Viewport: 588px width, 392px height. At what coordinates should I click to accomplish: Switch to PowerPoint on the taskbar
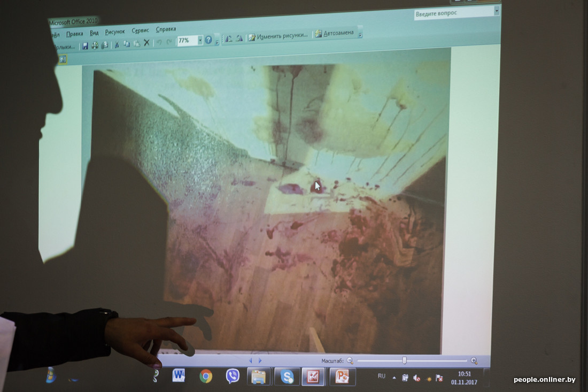342,376
